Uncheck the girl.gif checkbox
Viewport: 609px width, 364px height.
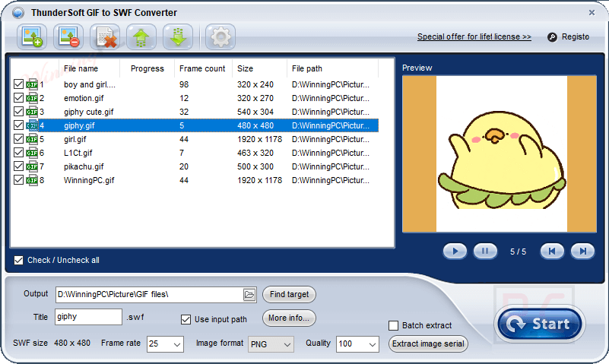click(x=18, y=138)
